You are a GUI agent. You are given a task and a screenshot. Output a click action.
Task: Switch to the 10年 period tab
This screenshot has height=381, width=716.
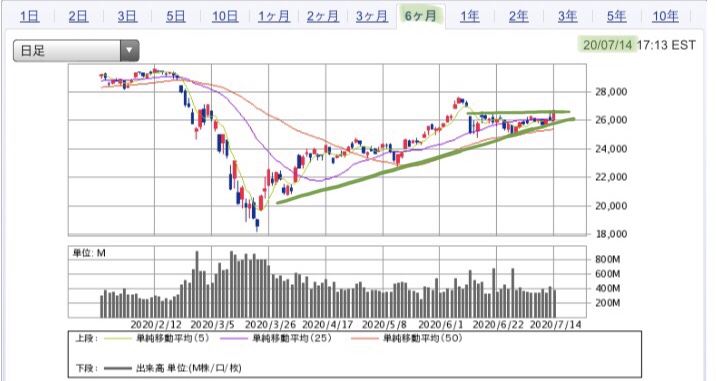(x=665, y=16)
